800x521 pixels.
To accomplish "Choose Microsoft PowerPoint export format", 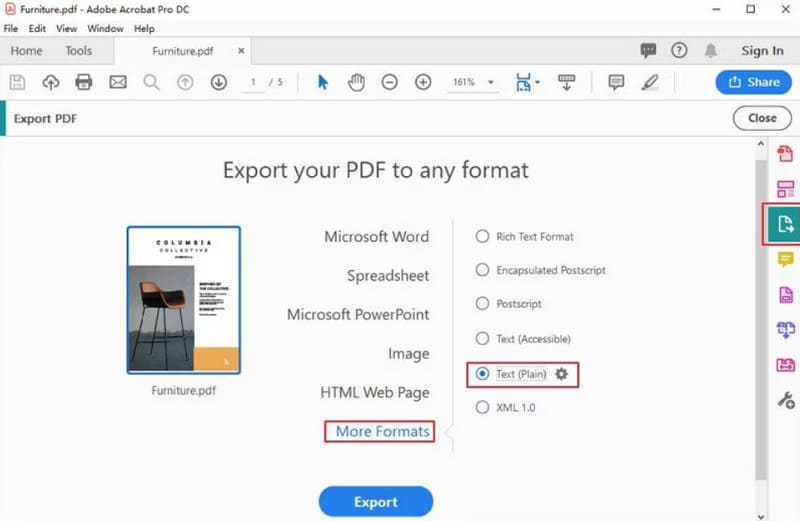I will click(358, 314).
